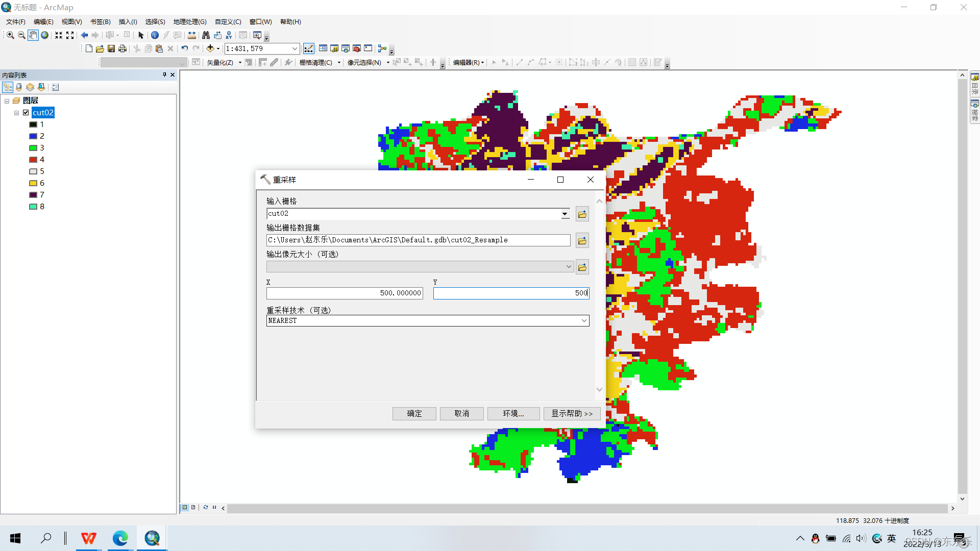This screenshot has height=551, width=980.
Task: Open the ArcToolbox window icon
Action: tap(357, 48)
